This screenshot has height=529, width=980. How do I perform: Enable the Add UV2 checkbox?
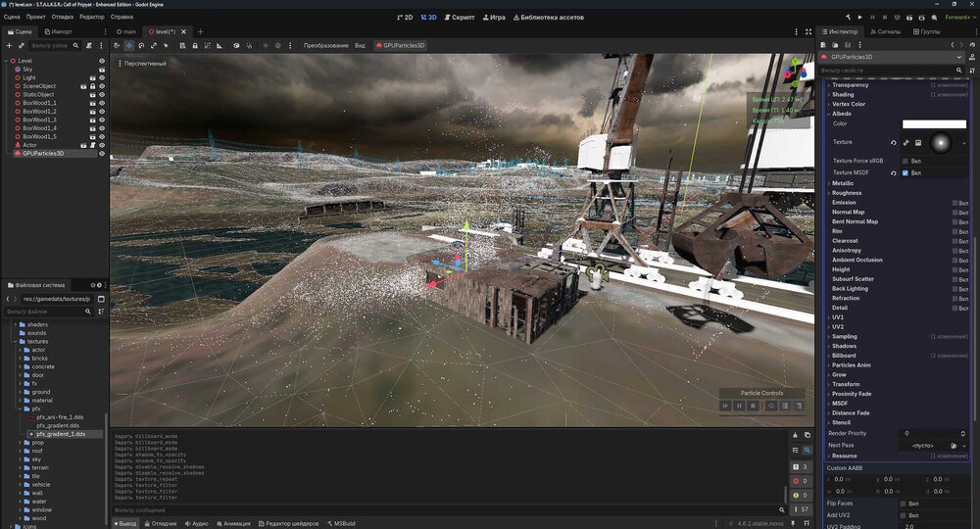click(904, 515)
